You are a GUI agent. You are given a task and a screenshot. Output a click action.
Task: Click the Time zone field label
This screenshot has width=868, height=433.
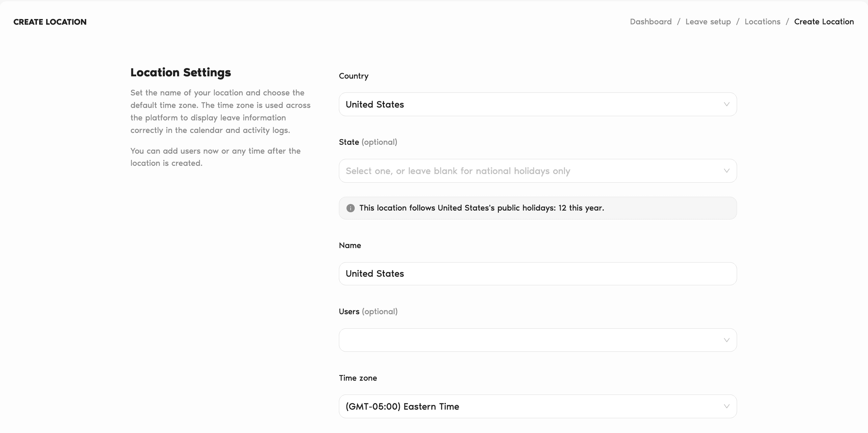[358, 378]
